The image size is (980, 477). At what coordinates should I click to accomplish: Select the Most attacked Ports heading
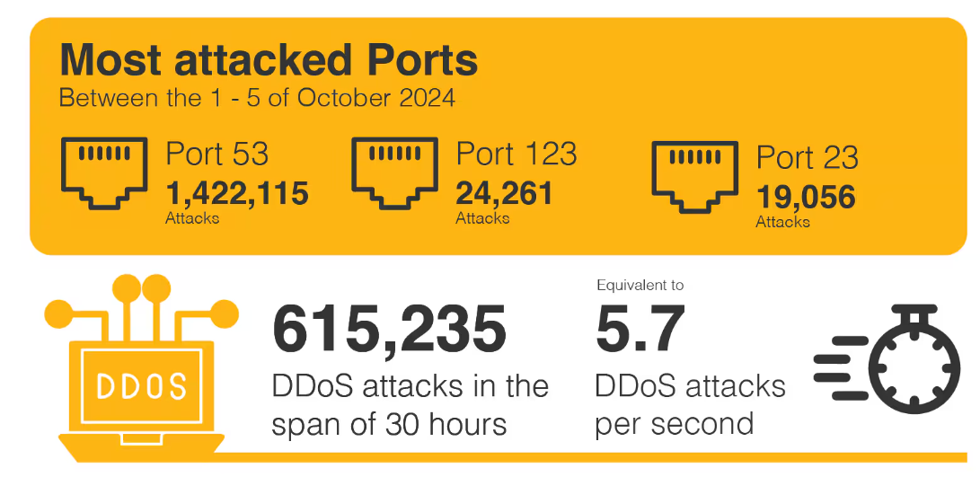coord(269,60)
